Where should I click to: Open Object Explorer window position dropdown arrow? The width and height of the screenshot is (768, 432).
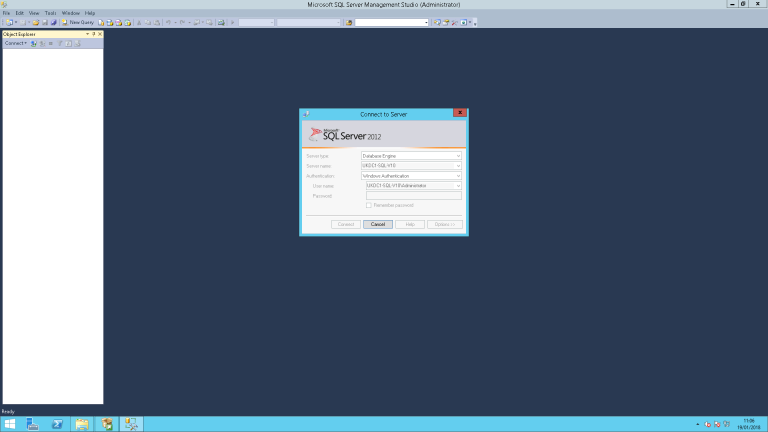coord(87,34)
